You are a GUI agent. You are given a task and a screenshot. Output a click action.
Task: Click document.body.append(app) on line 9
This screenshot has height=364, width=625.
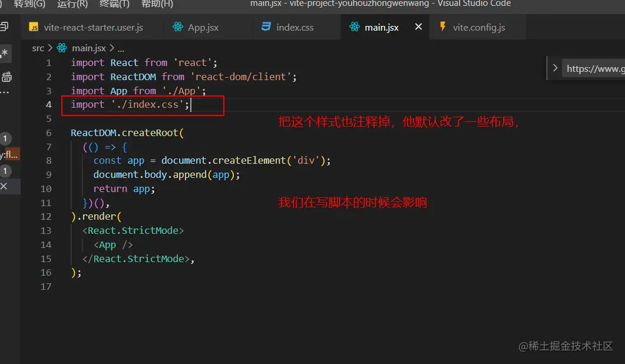(x=164, y=174)
